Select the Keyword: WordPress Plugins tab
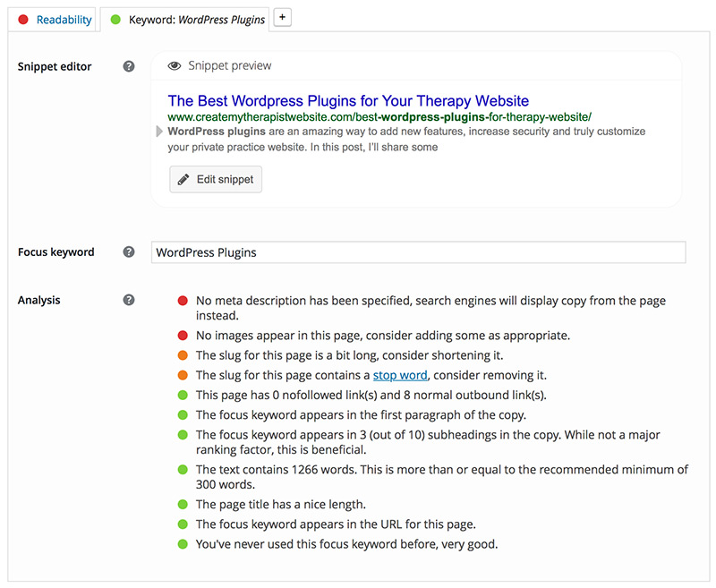Viewport: 716px width, 588px height. [184, 20]
